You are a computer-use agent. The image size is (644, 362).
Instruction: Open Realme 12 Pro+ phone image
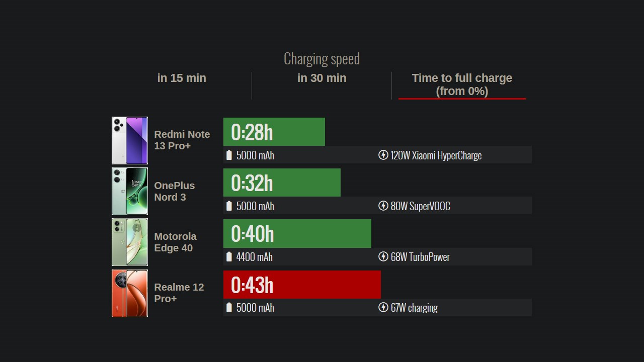[130, 293]
